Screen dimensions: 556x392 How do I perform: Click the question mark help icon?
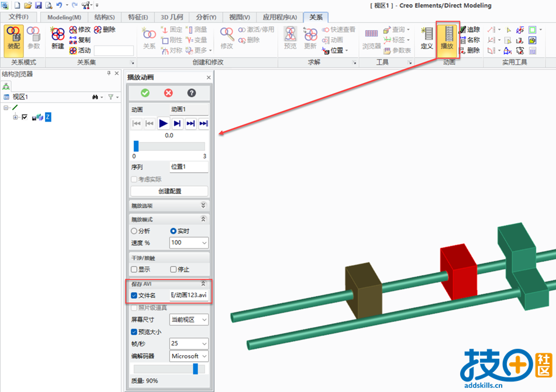(192, 93)
